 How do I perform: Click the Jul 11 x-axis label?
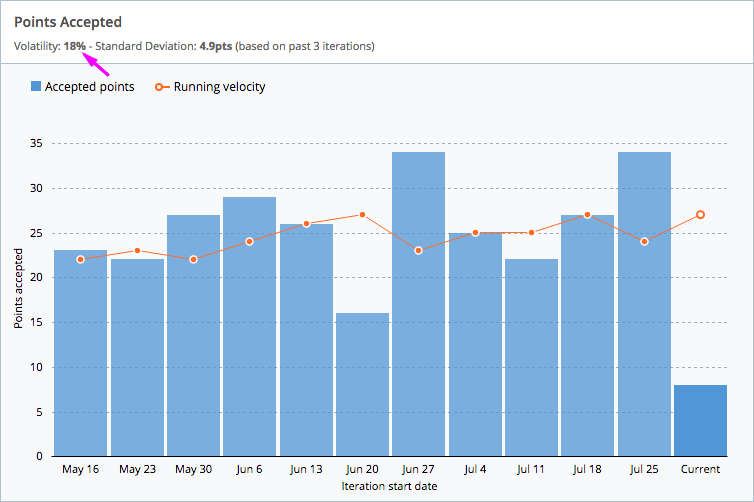pyautogui.click(x=531, y=469)
